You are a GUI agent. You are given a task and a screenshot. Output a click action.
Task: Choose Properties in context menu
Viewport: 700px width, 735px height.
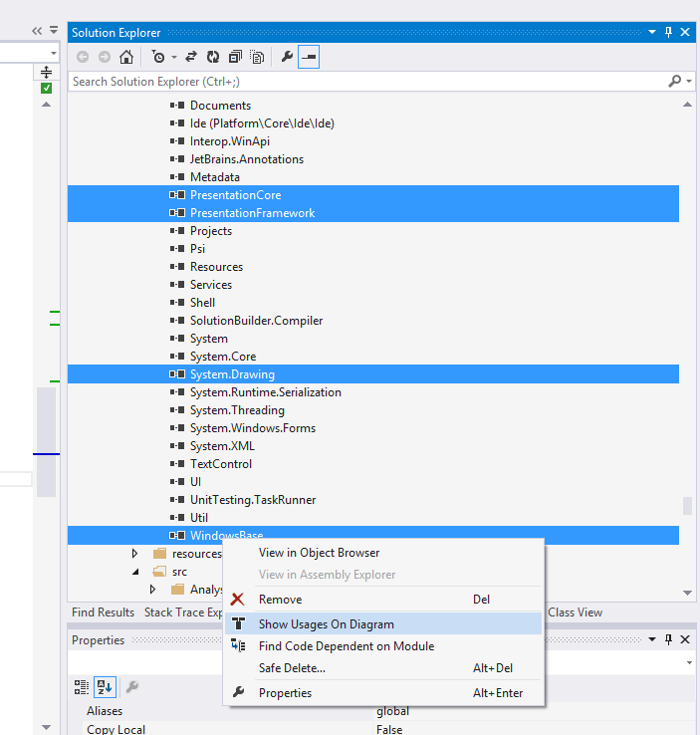coord(383,693)
